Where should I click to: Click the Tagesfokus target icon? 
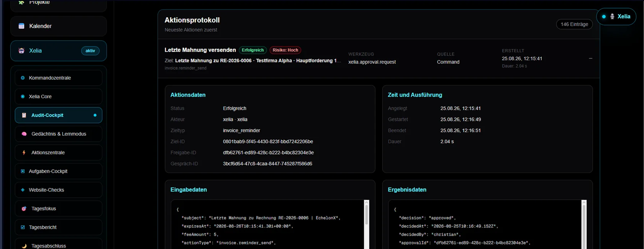click(x=24, y=209)
